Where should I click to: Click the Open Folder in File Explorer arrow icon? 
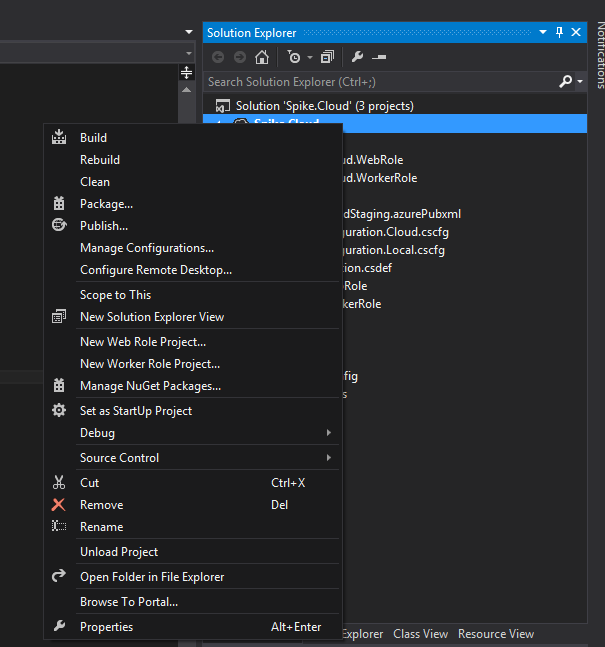coord(59,576)
